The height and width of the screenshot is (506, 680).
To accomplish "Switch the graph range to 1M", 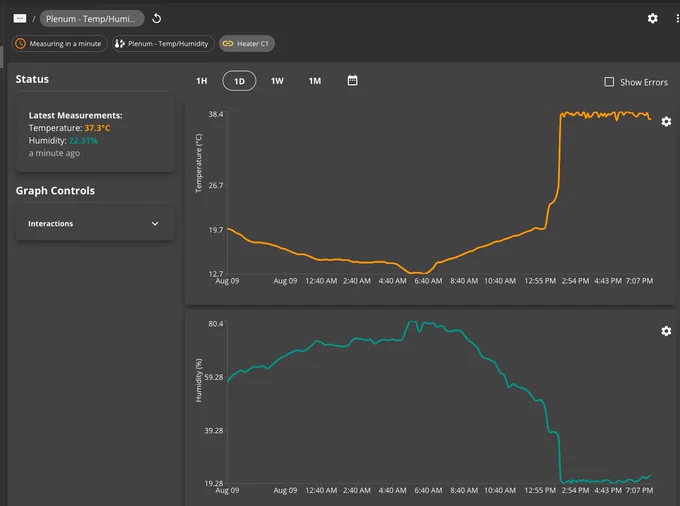I will pyautogui.click(x=315, y=81).
